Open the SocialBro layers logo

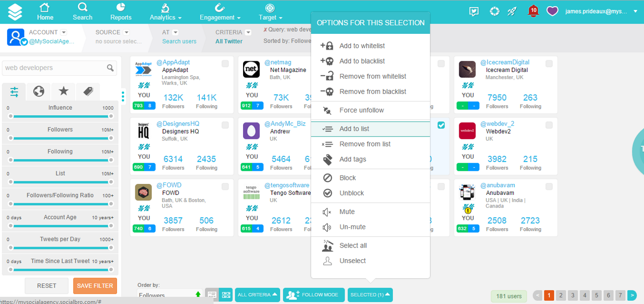coord(15,12)
